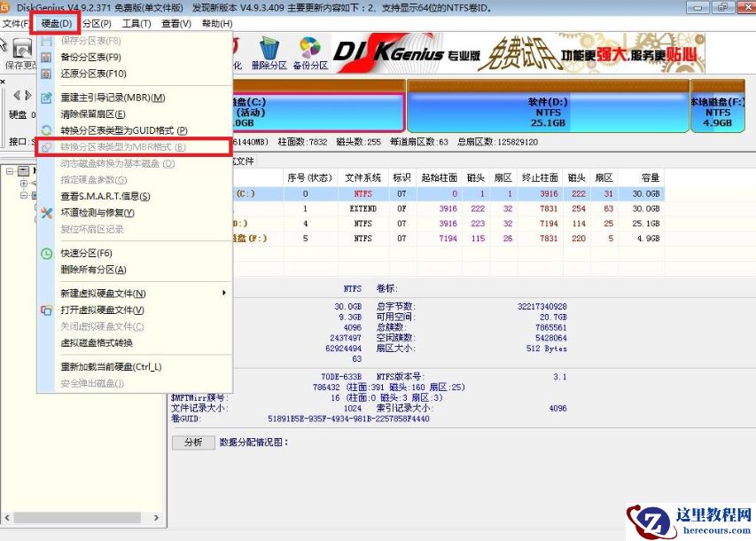
Task: Click the 分析 button at the bottom
Action: [193, 442]
